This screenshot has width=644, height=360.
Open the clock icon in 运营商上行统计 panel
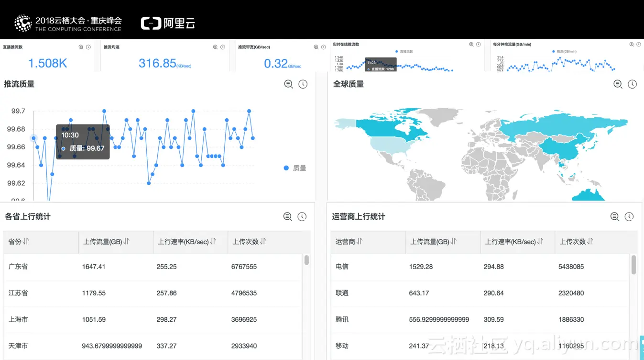click(x=629, y=216)
